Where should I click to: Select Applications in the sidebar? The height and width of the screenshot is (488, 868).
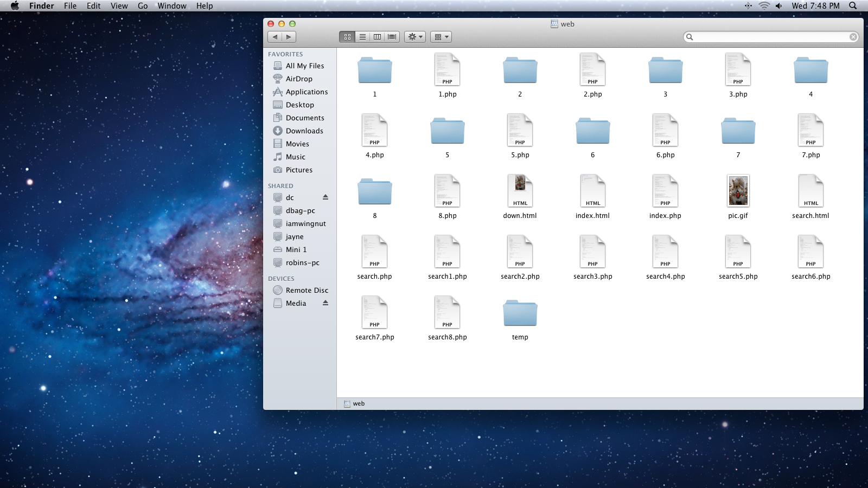[x=307, y=92]
